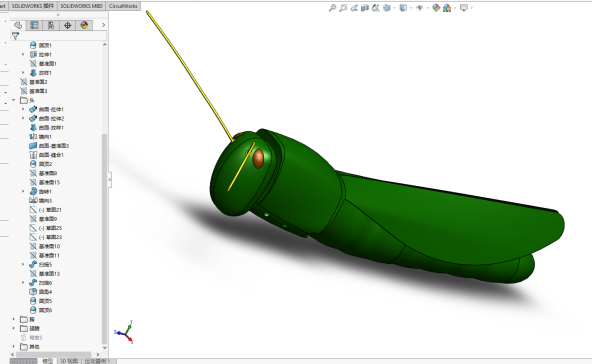Show more manager tabs with the chevron
This screenshot has width=592, height=364.
[103, 25]
